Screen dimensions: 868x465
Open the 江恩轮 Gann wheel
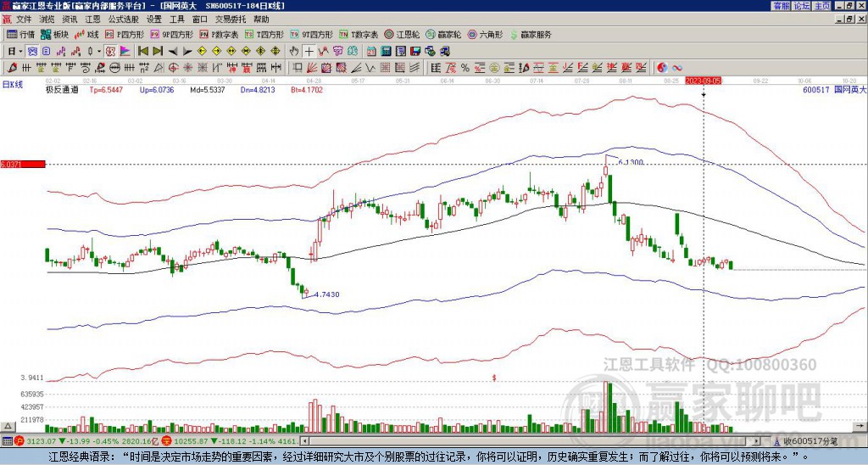402,34
